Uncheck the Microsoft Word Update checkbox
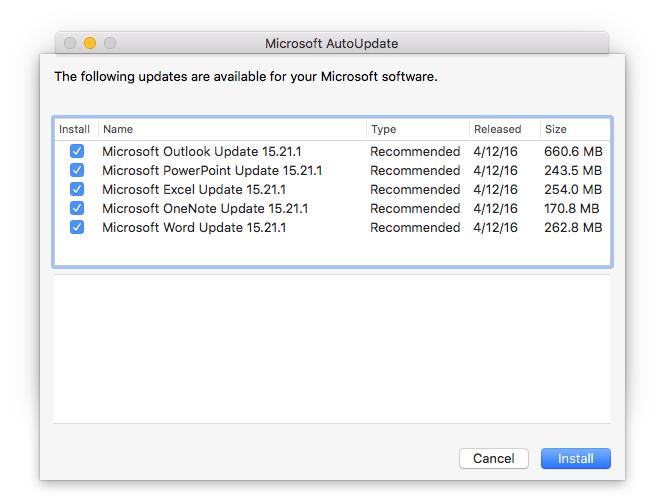The height and width of the screenshot is (501, 664). 77,228
